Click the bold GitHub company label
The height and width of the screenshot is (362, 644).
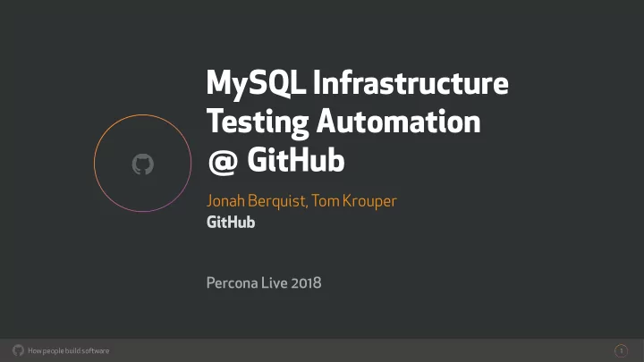[231, 222]
